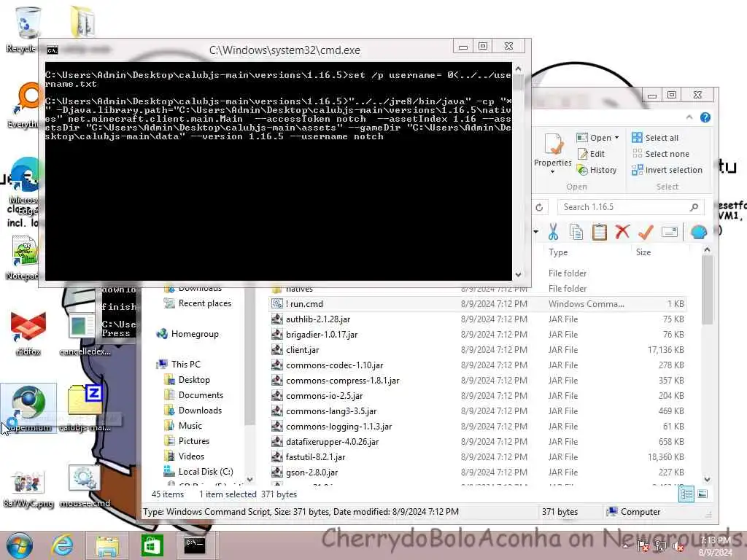747x560 pixels.
Task: Launch Internet Explorer from taskbar
Action: pyautogui.click(x=63, y=545)
